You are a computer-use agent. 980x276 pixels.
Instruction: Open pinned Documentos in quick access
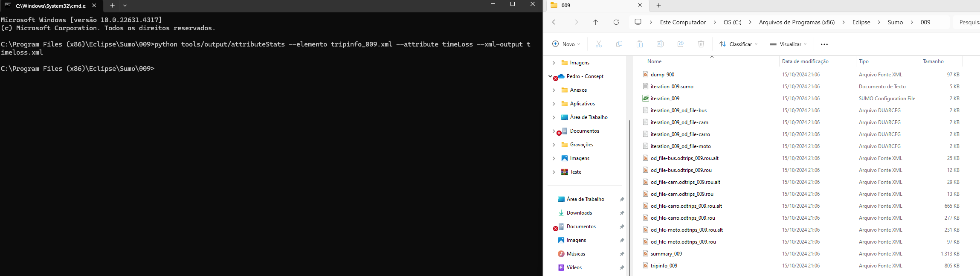click(x=581, y=227)
